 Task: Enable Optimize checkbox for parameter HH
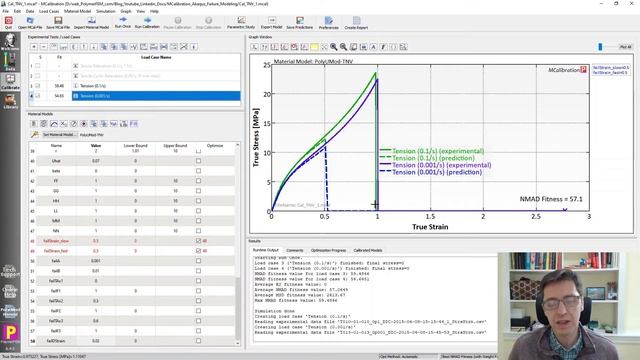click(198, 201)
